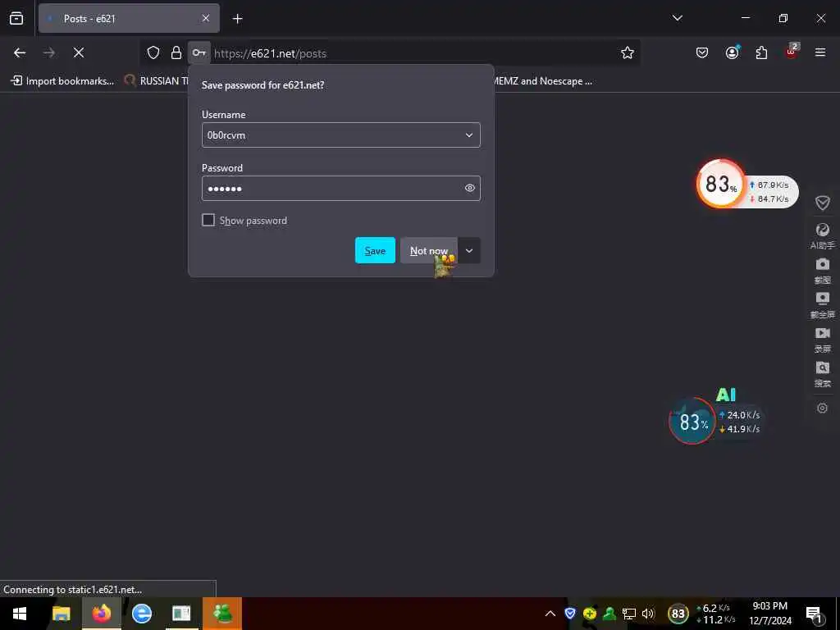Open the yellow-green plus tray icon
The height and width of the screenshot is (630, 840).
[590, 614]
